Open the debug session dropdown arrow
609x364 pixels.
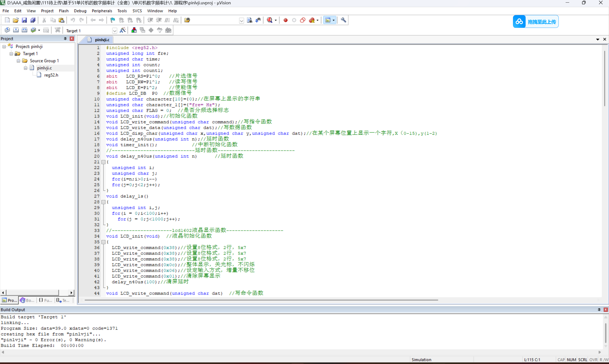click(276, 20)
